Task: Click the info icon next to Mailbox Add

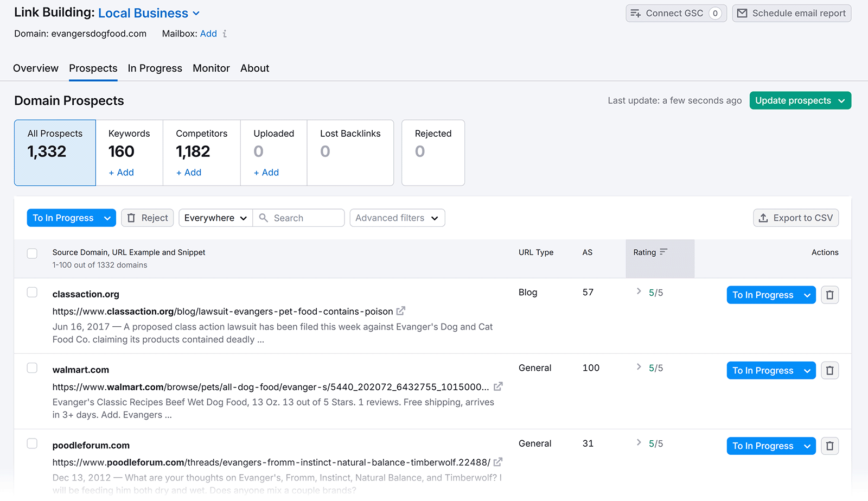Action: pos(225,34)
